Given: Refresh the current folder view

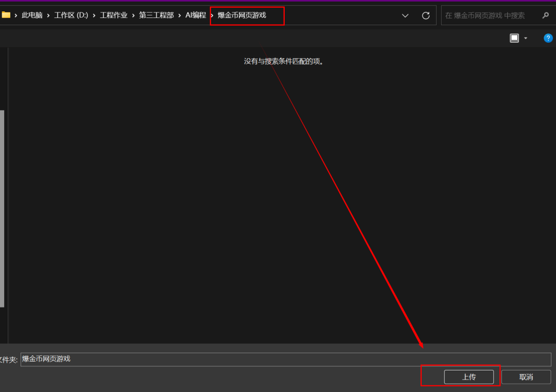Looking at the screenshot, I should pyautogui.click(x=426, y=15).
